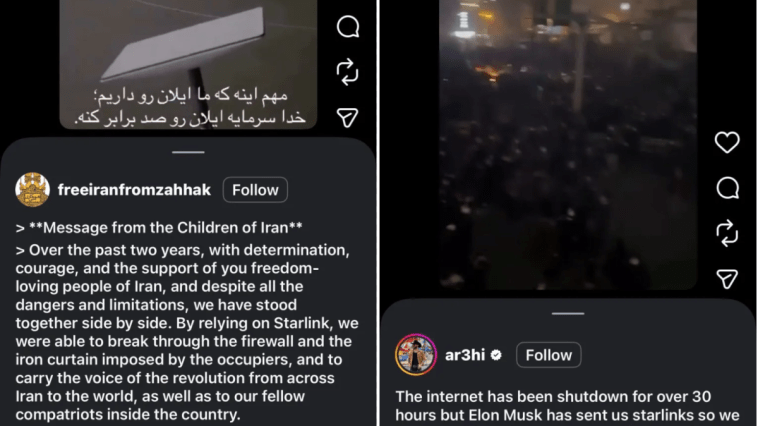This screenshot has height=426, width=758.
Task: Follow ar3hi
Action: [x=549, y=355]
